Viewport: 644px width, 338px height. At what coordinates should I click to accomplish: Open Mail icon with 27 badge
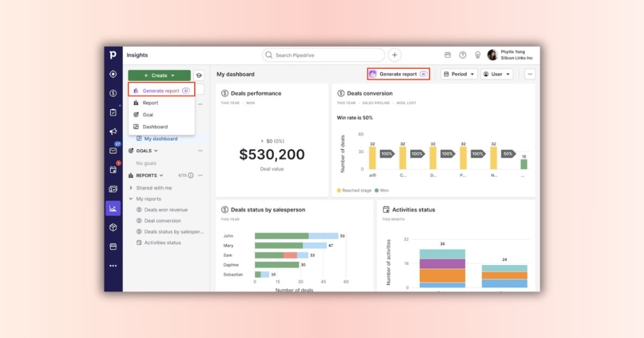click(x=113, y=151)
